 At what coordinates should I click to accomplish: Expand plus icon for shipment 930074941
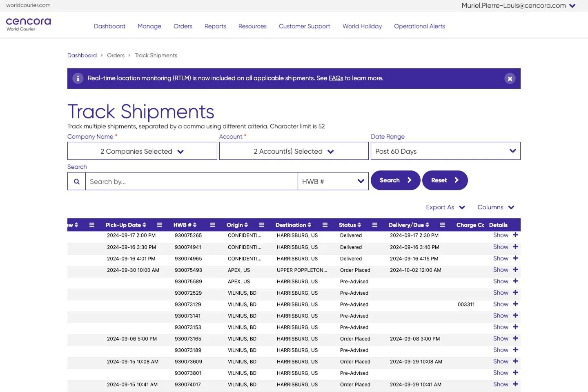(515, 247)
